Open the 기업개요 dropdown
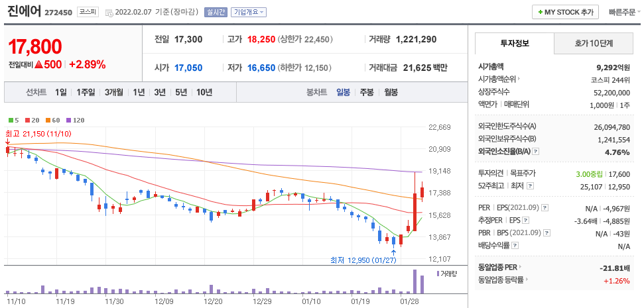The height and width of the screenshot is (308, 644). click(249, 13)
